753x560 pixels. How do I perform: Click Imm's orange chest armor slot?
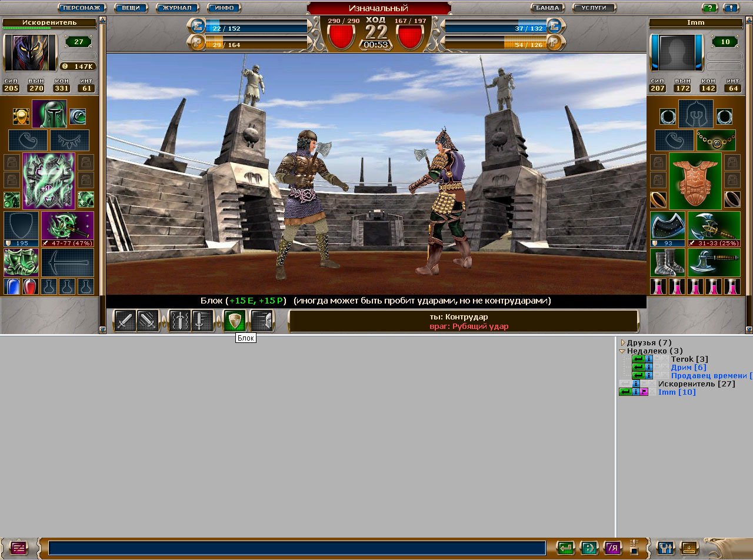click(695, 181)
